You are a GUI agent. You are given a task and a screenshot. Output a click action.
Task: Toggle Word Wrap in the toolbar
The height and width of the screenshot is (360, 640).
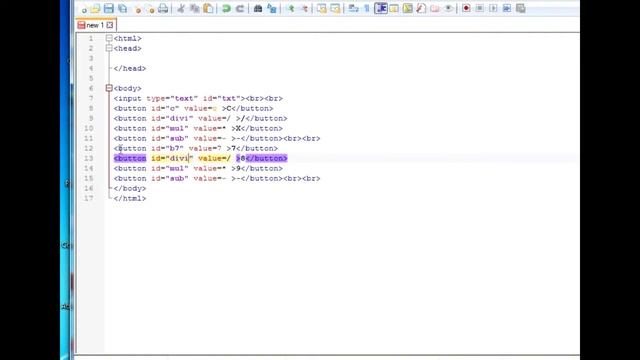[x=353, y=8]
